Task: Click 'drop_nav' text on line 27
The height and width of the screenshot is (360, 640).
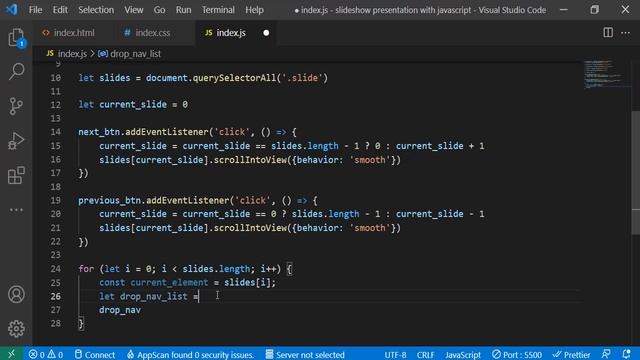Action: tap(120, 310)
